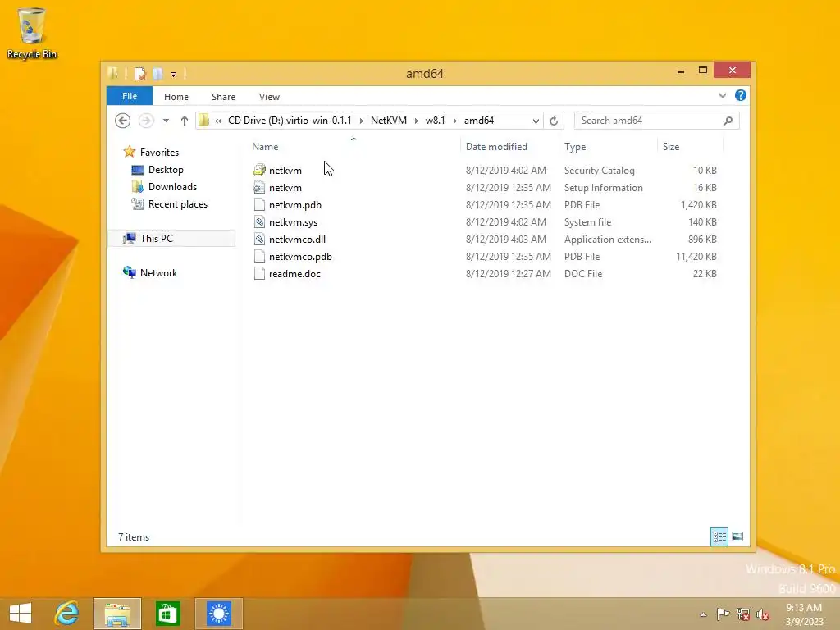Switch to Details view in status bar

point(719,536)
